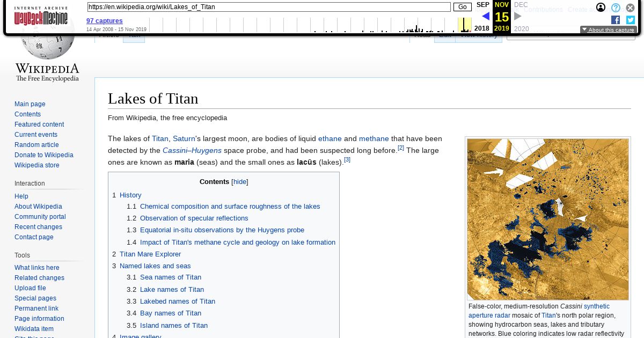
Task: Open citation reference [3]
Action: (347, 159)
